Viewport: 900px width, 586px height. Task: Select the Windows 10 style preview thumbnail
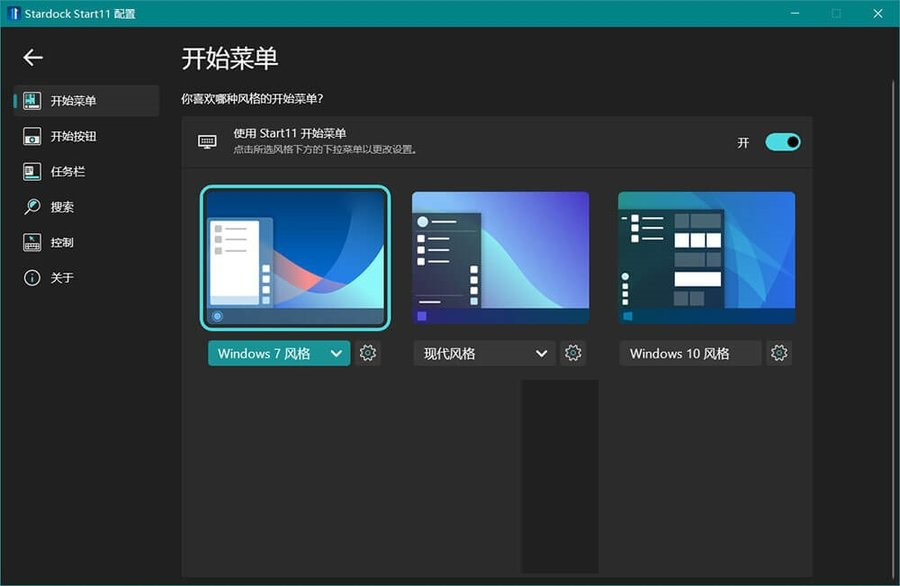coord(707,258)
